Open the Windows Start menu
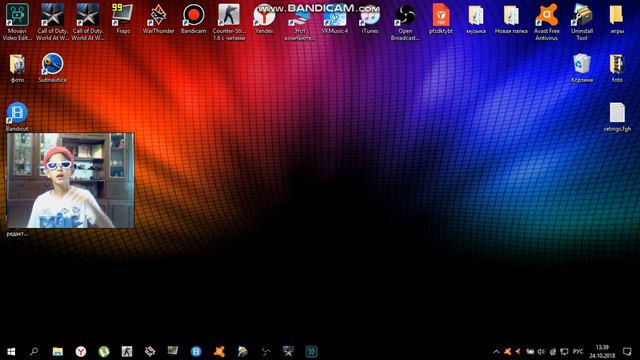640x360 pixels. pyautogui.click(x=11, y=351)
